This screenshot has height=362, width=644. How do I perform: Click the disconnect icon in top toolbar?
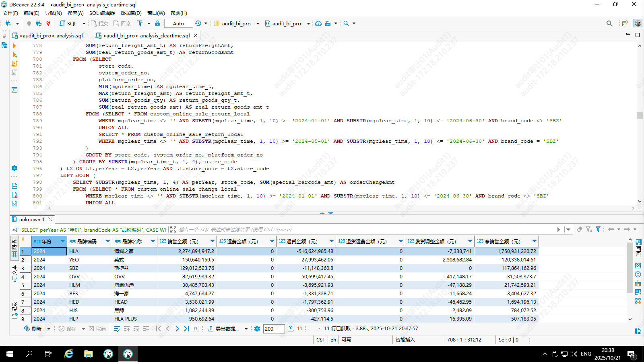point(48,24)
